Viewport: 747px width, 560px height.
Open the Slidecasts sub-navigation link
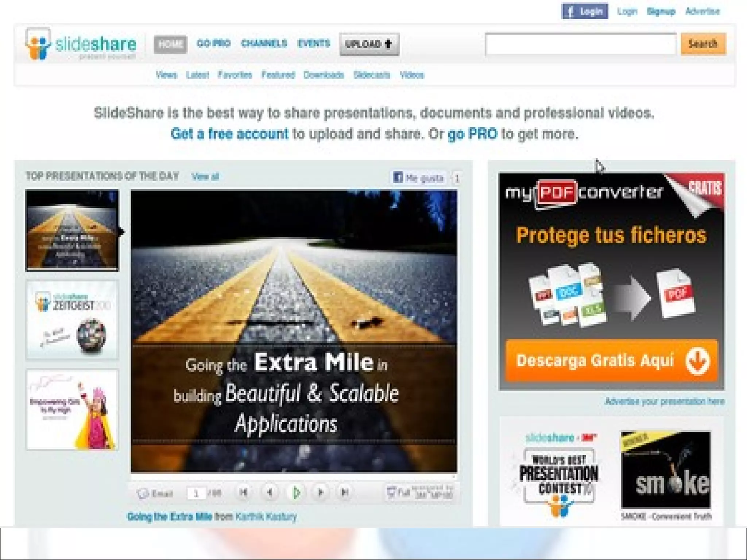click(x=372, y=75)
